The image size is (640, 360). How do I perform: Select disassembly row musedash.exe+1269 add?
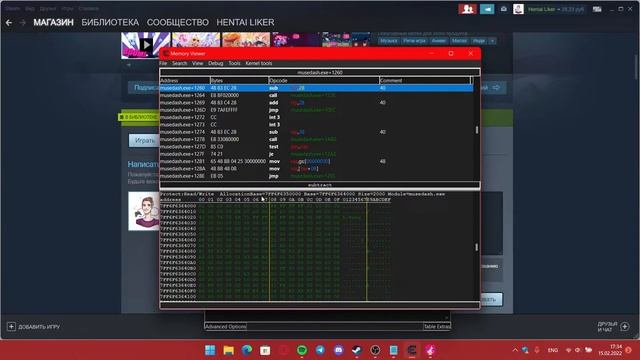click(x=316, y=102)
